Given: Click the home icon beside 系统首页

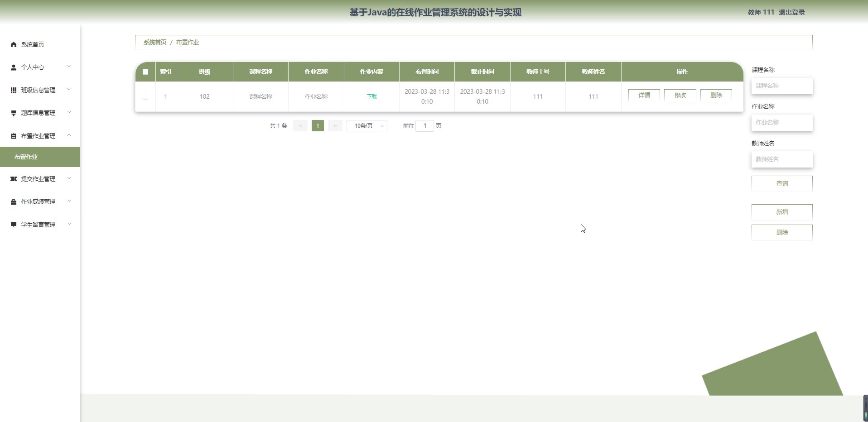Looking at the screenshot, I should tap(14, 44).
